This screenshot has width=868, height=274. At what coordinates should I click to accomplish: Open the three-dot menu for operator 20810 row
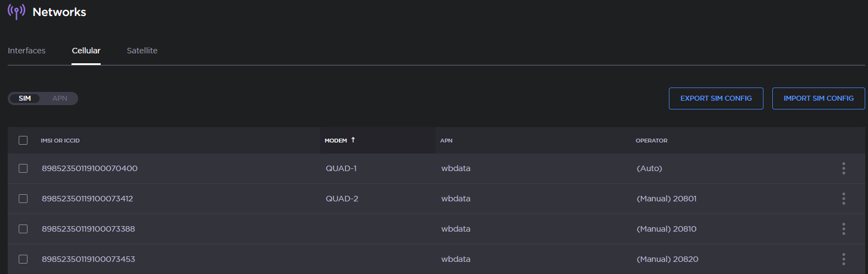tap(843, 229)
